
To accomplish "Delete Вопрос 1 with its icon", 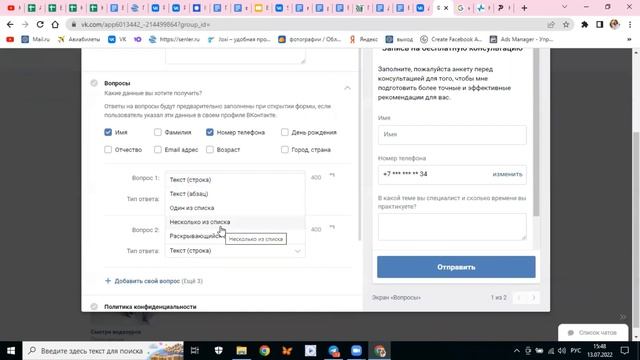I will 332,176.
